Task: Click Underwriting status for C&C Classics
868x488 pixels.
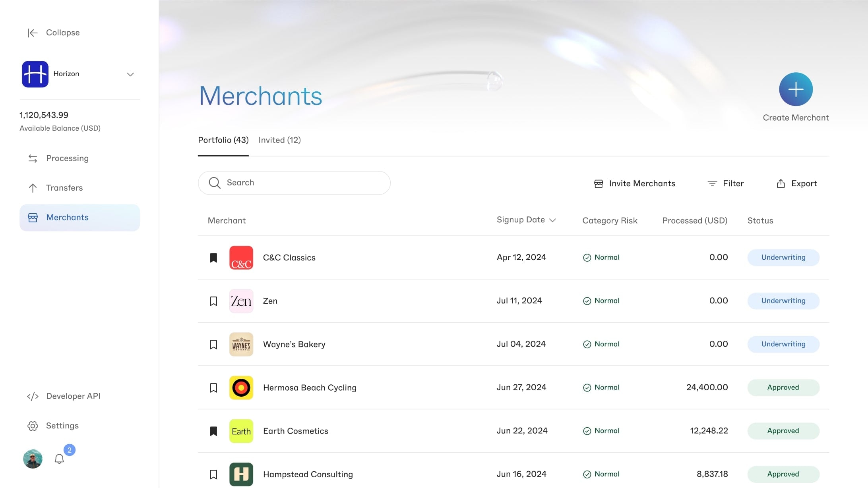Action: coord(783,258)
